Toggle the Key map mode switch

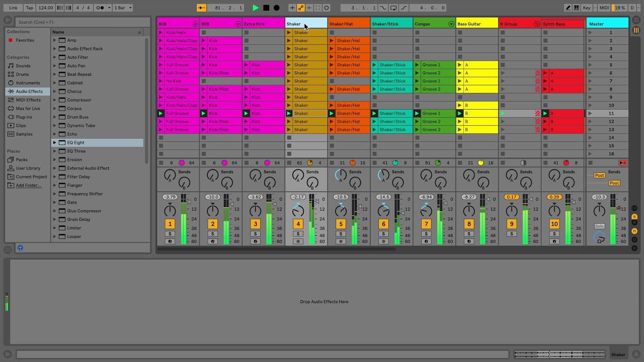click(x=587, y=8)
